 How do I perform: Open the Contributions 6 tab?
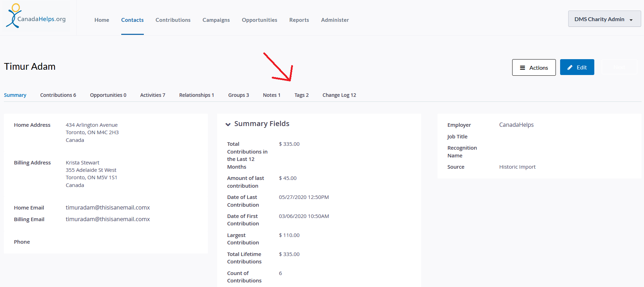pyautogui.click(x=58, y=95)
